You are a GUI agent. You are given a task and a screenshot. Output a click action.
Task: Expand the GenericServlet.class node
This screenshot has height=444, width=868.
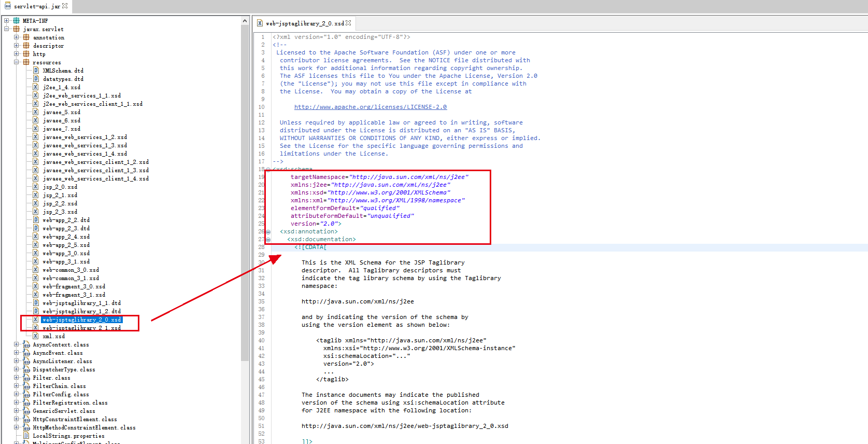coord(17,411)
